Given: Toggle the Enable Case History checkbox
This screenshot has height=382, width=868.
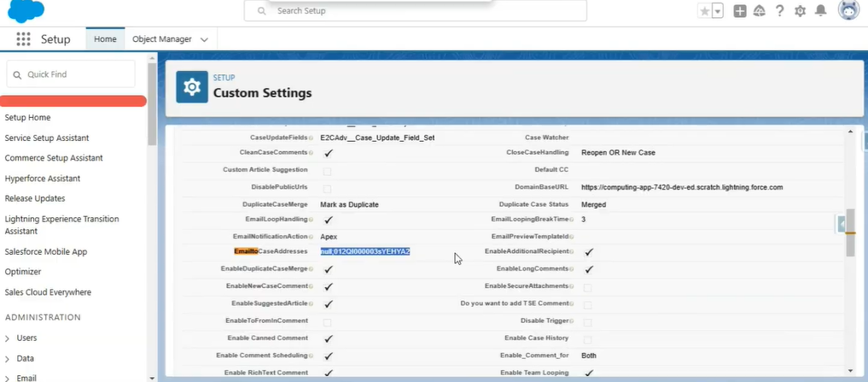Looking at the screenshot, I should point(588,339).
